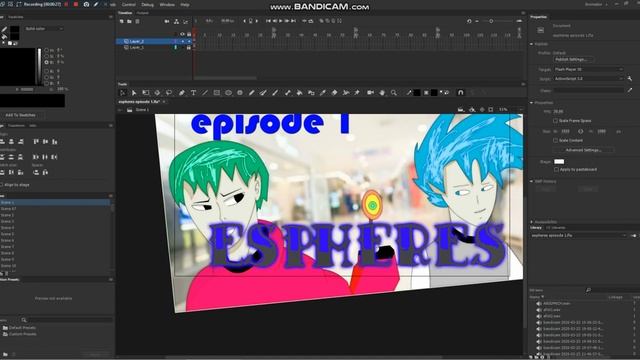Select the Hand tool

pos(382,93)
